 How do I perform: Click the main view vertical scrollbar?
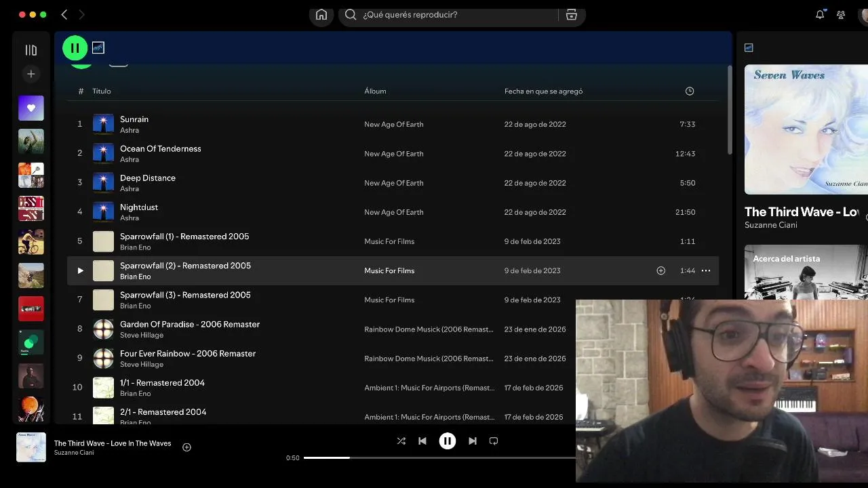(730, 110)
